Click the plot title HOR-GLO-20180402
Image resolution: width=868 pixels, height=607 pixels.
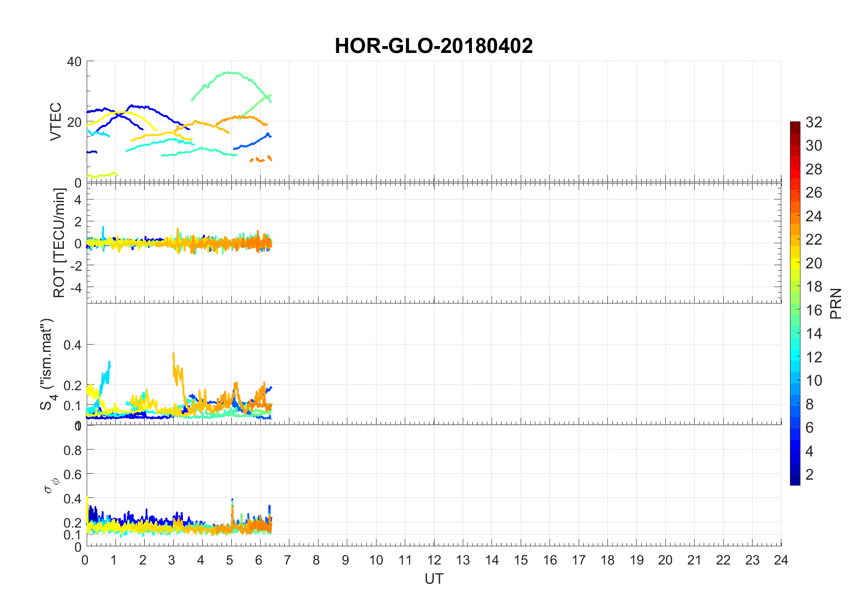coord(434,46)
